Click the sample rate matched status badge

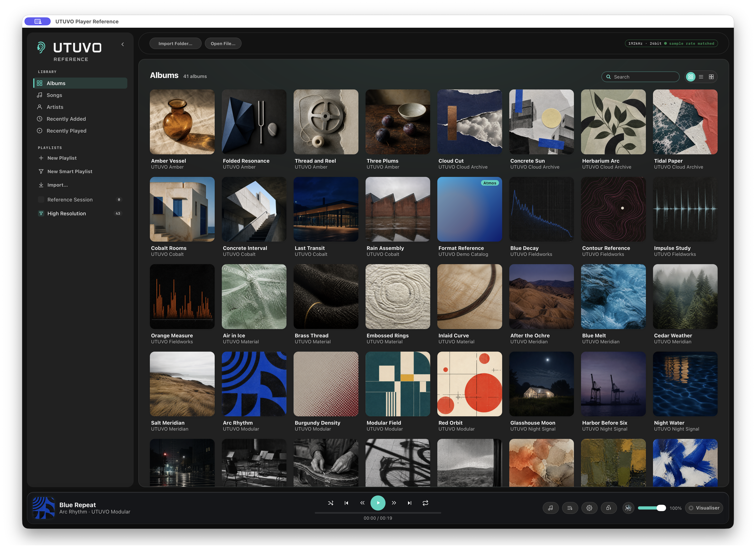click(x=671, y=44)
